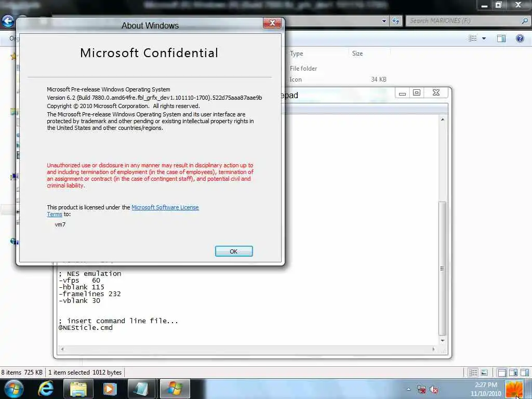Click the '34 KB' size value
This screenshot has height=399, width=532.
379,79
